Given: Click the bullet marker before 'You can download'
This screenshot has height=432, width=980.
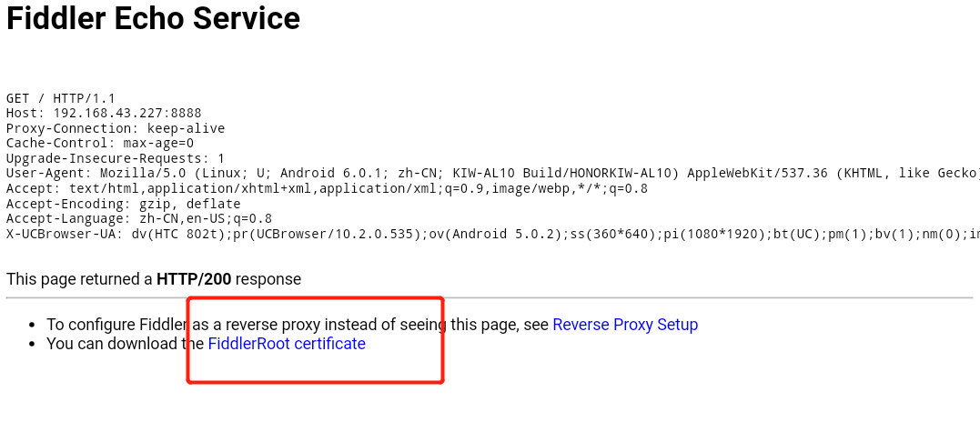Looking at the screenshot, I should 32,344.
